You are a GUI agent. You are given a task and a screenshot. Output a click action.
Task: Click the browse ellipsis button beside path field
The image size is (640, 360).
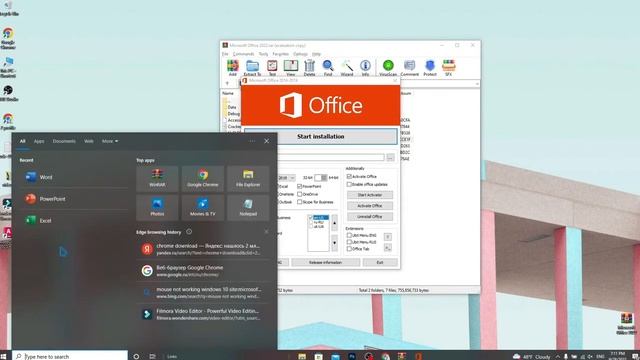coord(391,157)
